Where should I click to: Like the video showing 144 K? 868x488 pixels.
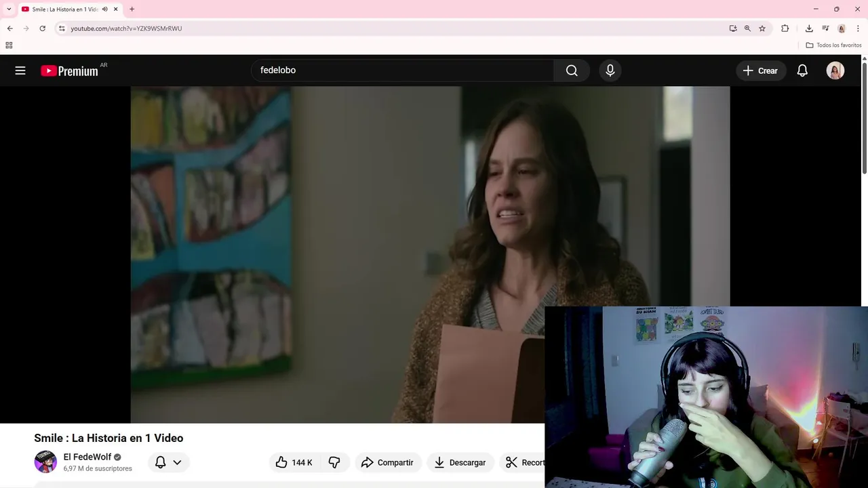(294, 462)
